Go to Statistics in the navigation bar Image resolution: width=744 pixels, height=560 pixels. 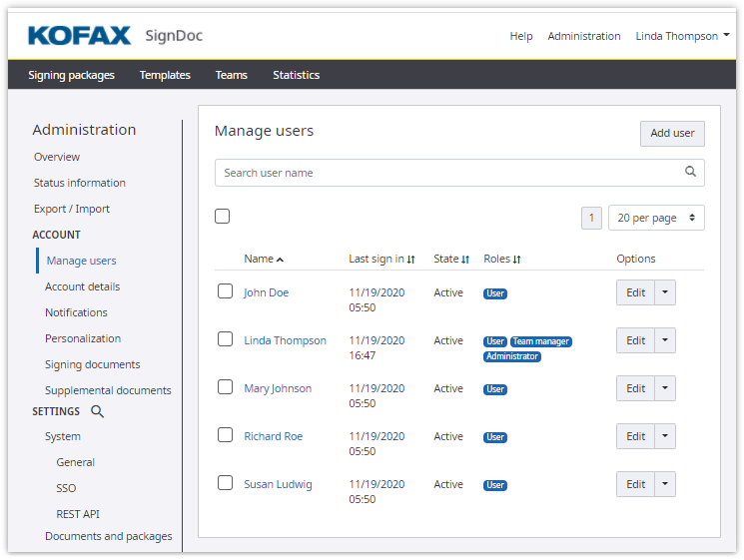tap(296, 75)
